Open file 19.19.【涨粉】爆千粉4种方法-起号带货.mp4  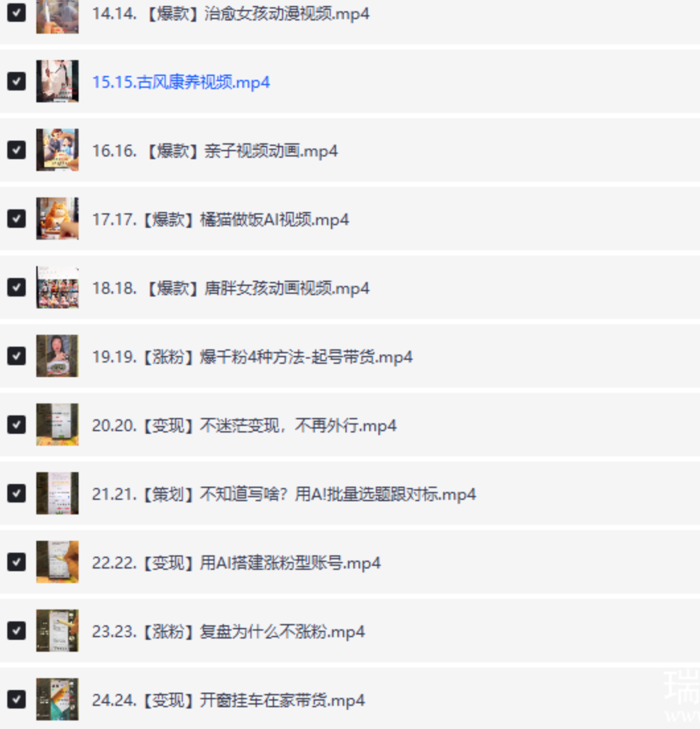pos(252,357)
